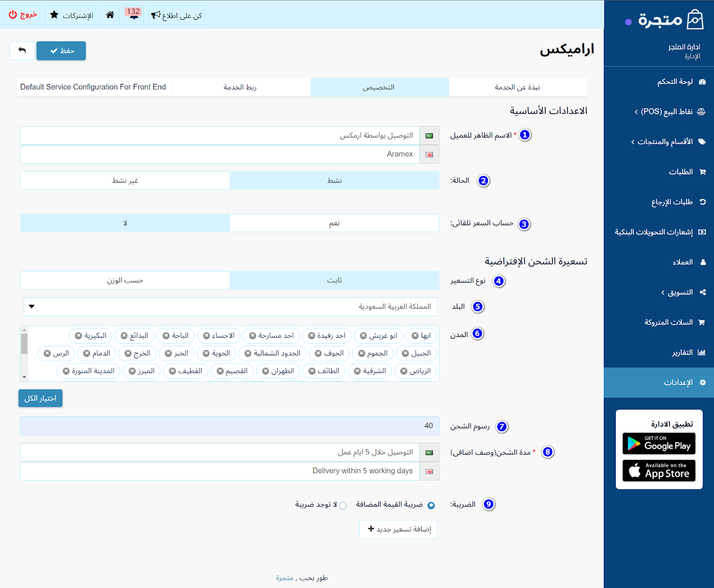714x588 pixels.
Task: Remove احد مسارحة city tag
Action: [253, 335]
